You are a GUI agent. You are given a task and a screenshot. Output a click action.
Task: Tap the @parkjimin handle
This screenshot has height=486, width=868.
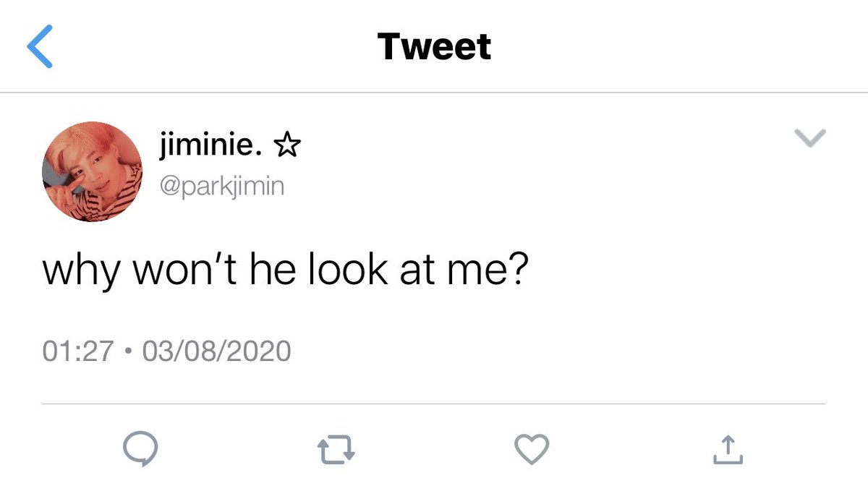(222, 187)
